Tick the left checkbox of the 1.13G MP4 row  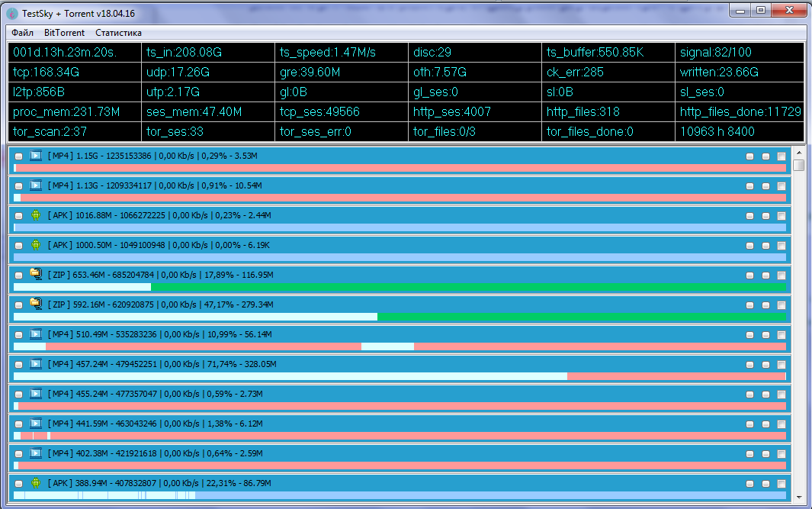click(18, 186)
